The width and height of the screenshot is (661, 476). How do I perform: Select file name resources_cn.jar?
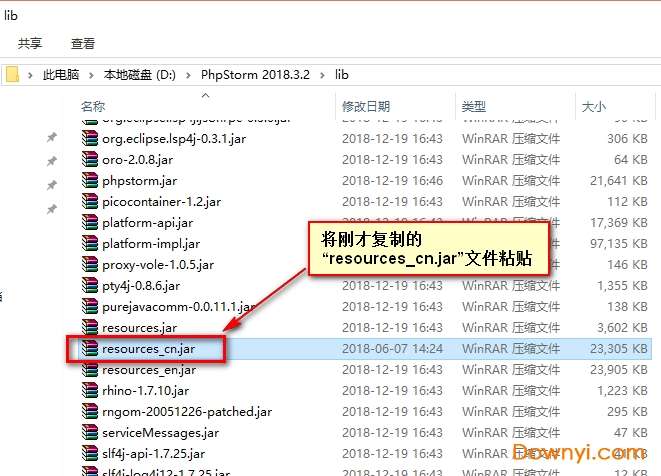point(148,349)
